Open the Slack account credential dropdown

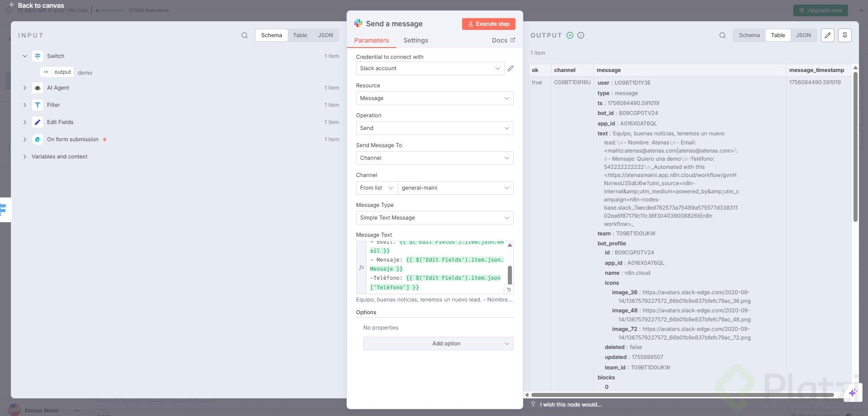pyautogui.click(x=430, y=68)
